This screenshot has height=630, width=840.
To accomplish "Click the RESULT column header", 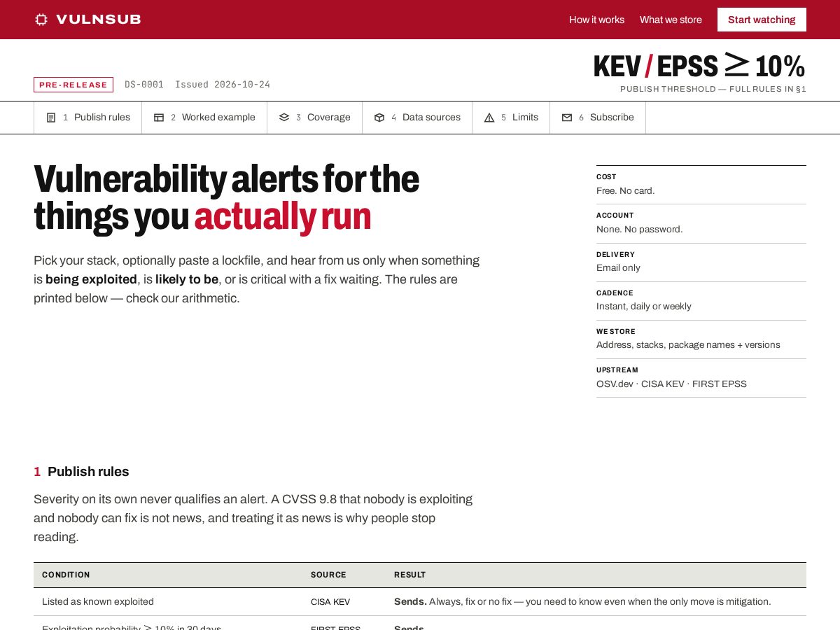I will click(x=410, y=575).
